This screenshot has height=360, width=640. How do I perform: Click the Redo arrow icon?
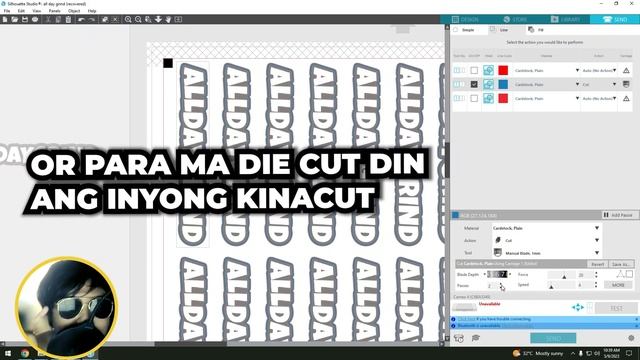(x=92, y=19)
